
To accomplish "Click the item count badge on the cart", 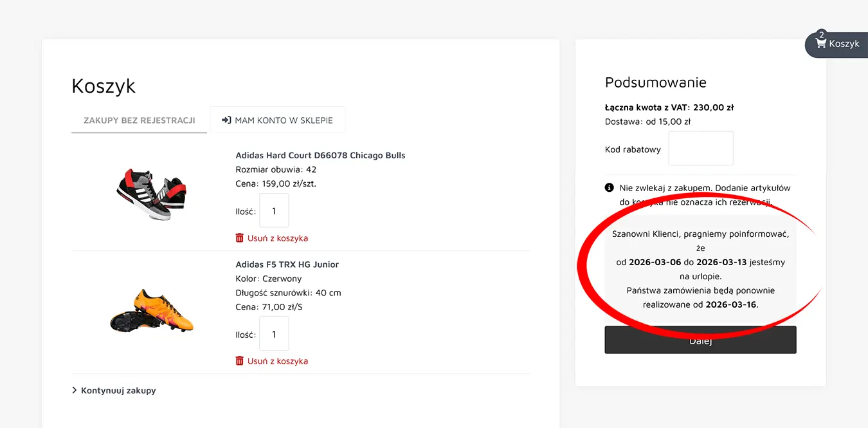I will point(821,34).
